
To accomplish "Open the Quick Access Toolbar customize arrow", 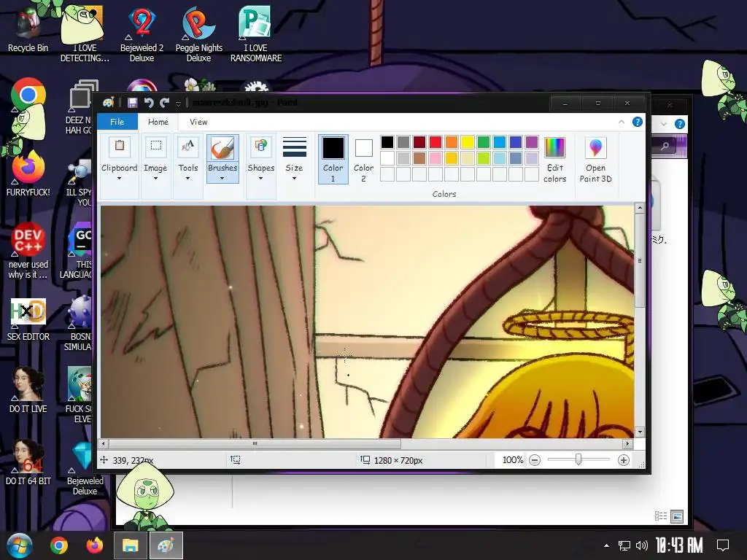I will point(178,103).
